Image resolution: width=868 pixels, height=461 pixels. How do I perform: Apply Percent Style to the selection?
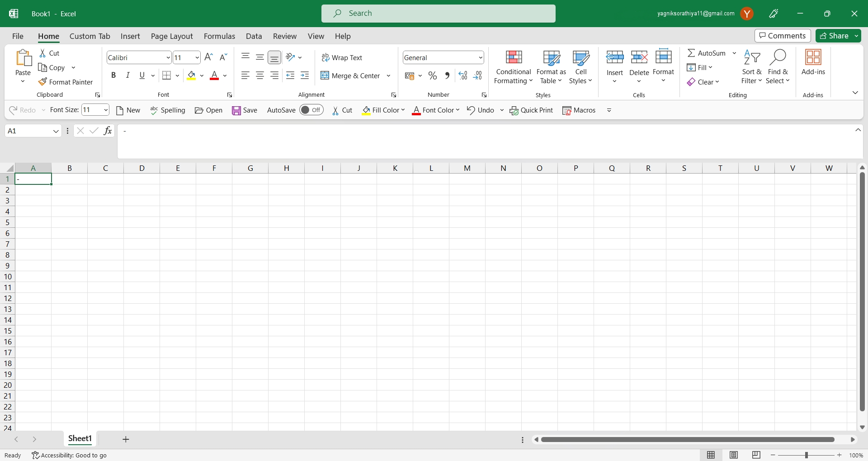[x=432, y=75]
